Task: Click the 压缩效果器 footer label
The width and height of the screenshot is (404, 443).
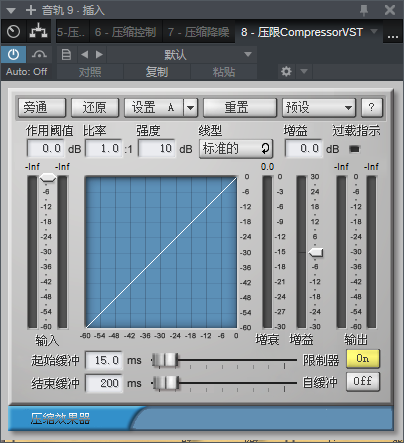Action: coord(60,418)
